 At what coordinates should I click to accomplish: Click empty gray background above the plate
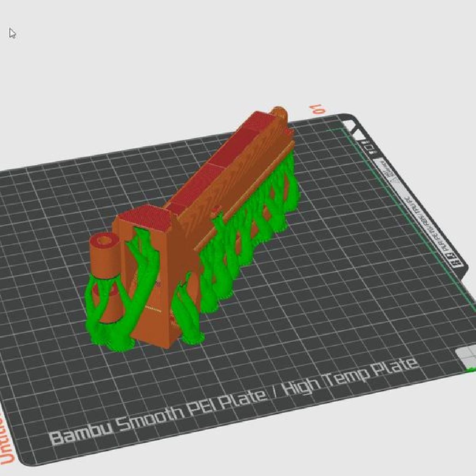click(198, 59)
